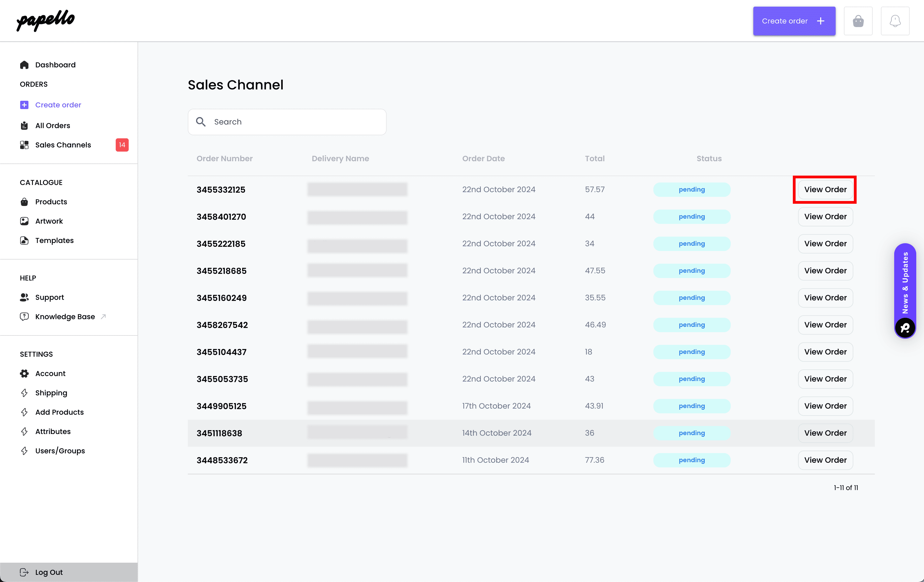Click the Status column header
Screen dimensions: 924x582
tap(709, 158)
